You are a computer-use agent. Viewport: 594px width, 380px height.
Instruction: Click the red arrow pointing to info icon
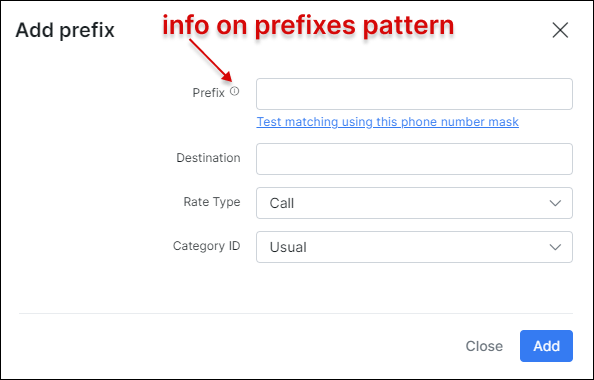[211, 60]
